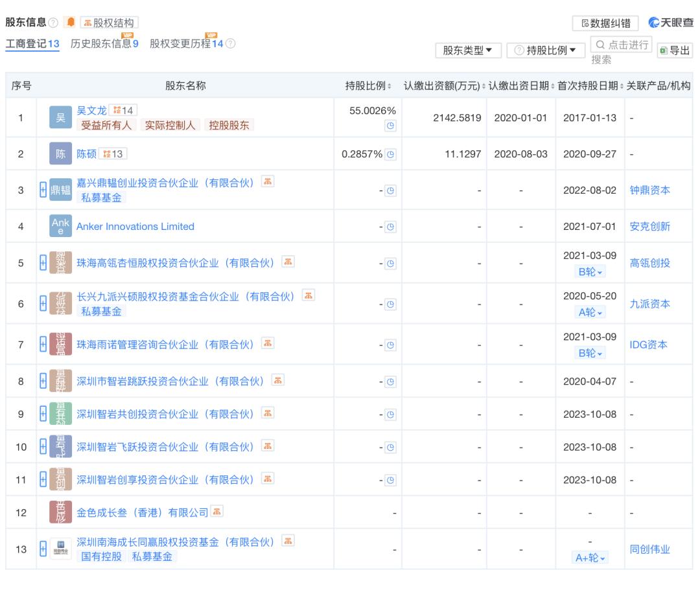The image size is (700, 603).
Task: Click equity structure icon beside 金色成长叁（香港）有限公司
Action: click(218, 512)
